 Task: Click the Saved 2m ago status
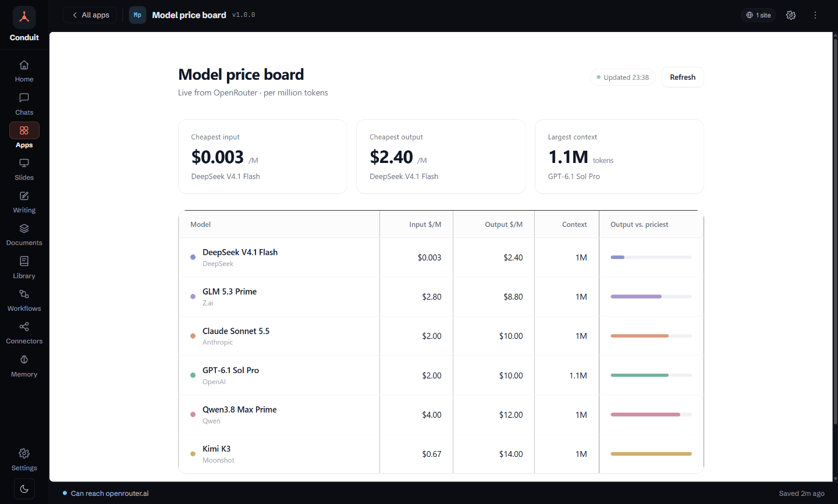(x=801, y=494)
